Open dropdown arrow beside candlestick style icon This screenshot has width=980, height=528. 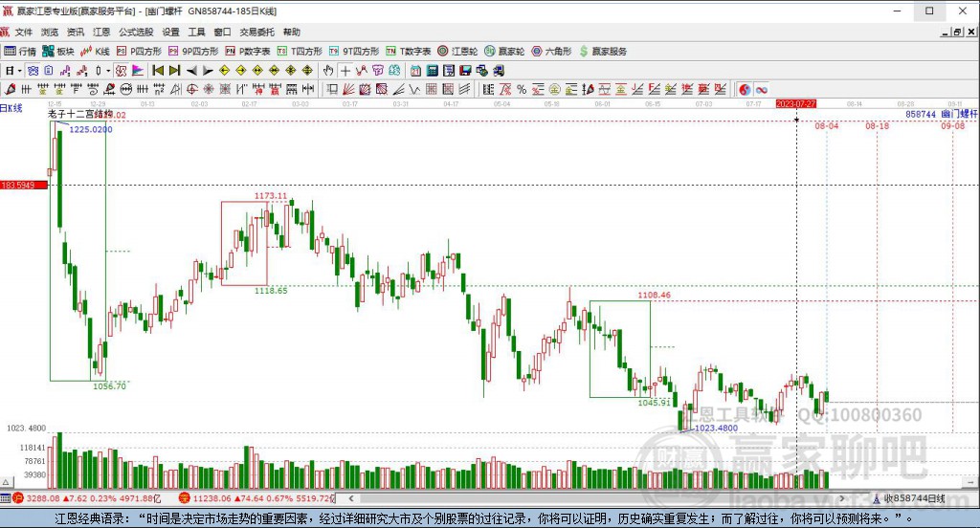tap(108, 71)
